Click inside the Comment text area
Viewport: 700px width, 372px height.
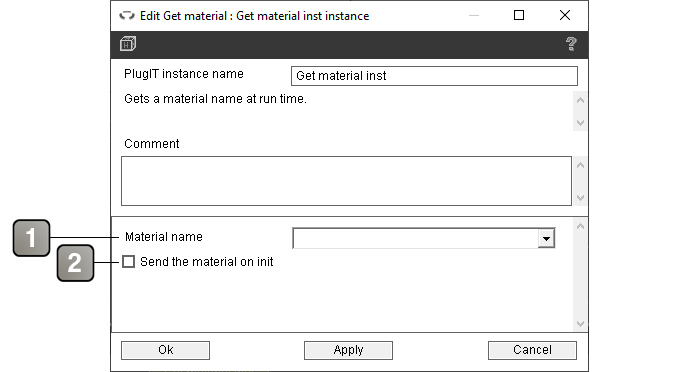[x=346, y=181]
